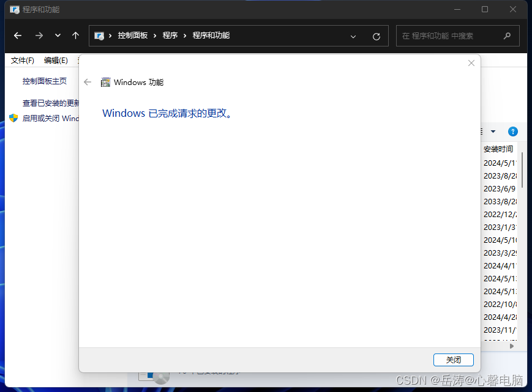The image size is (532, 392).
Task: Click the search magnifier icon
Action: click(x=508, y=35)
